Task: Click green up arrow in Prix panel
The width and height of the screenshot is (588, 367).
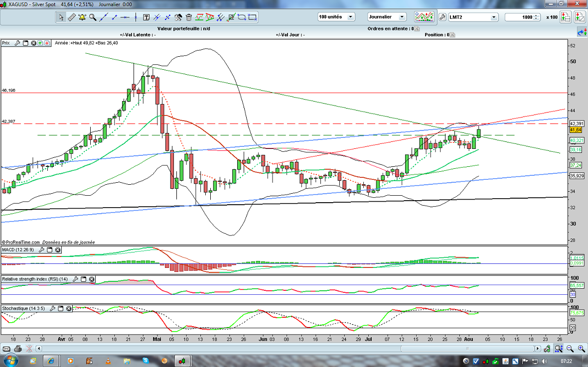Action: [x=40, y=43]
